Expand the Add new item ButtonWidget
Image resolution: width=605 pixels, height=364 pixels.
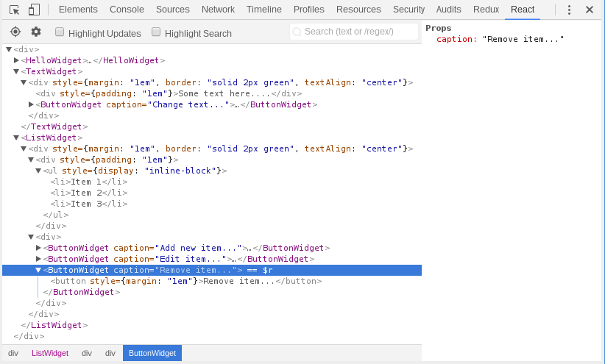(38, 248)
